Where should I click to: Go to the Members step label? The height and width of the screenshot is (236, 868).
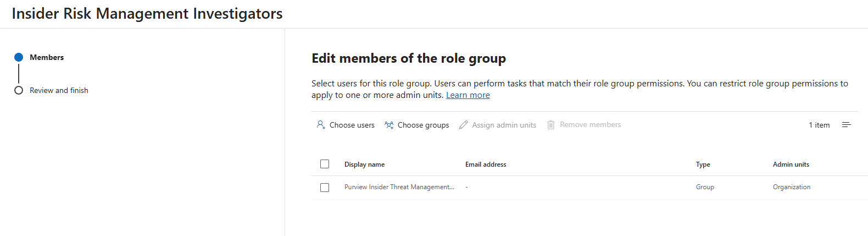[x=47, y=57]
